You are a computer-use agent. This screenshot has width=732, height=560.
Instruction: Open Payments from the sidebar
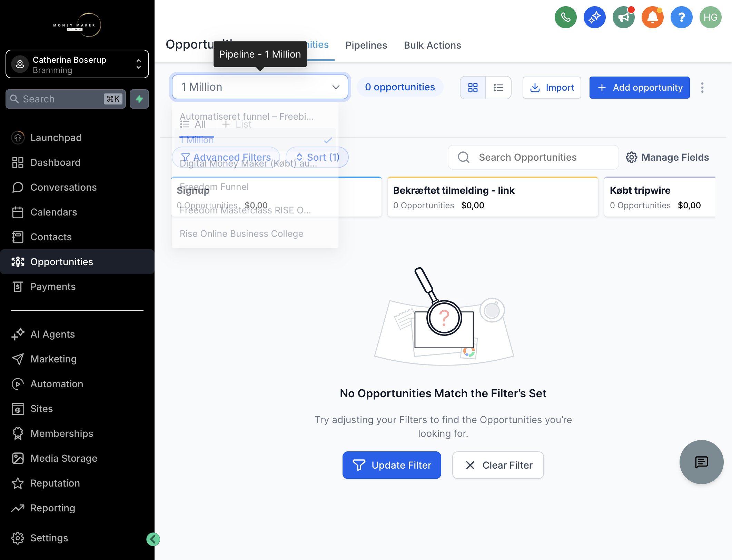coord(77,287)
